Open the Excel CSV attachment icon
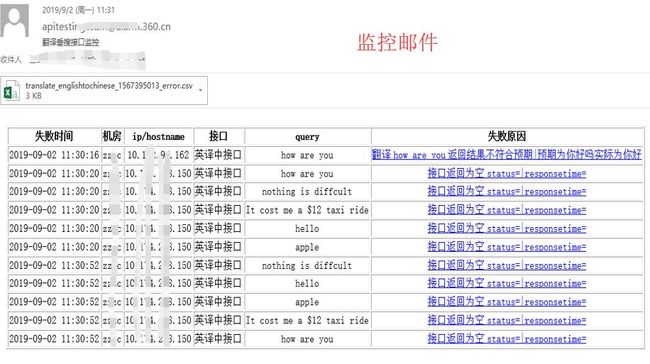 tap(11, 91)
